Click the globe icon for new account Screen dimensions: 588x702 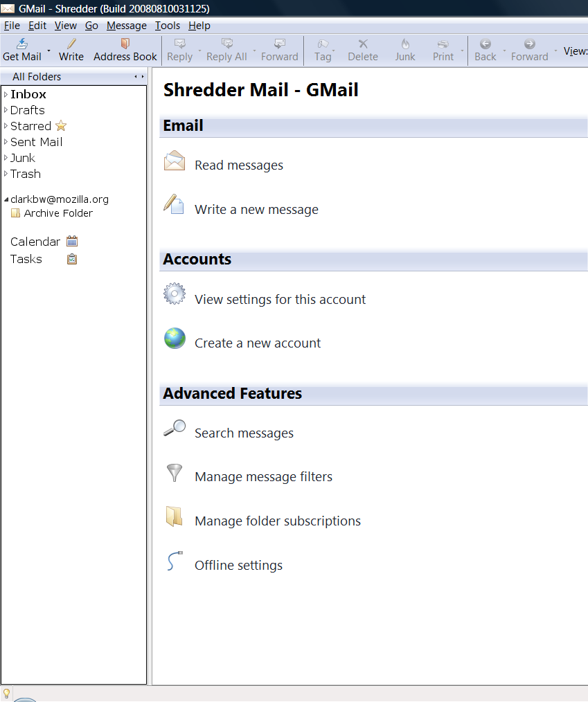tap(175, 338)
